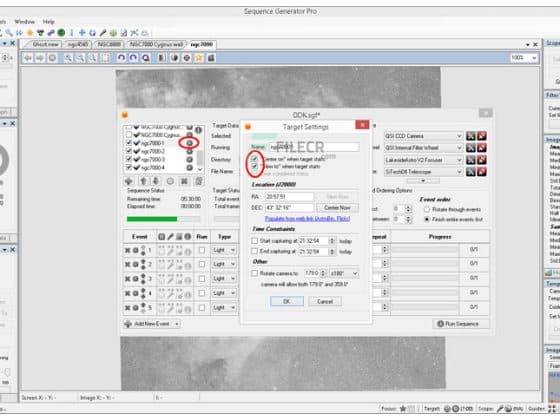Click the Run Sequence button
Viewport: 560px width, 420px height.
click(462, 324)
